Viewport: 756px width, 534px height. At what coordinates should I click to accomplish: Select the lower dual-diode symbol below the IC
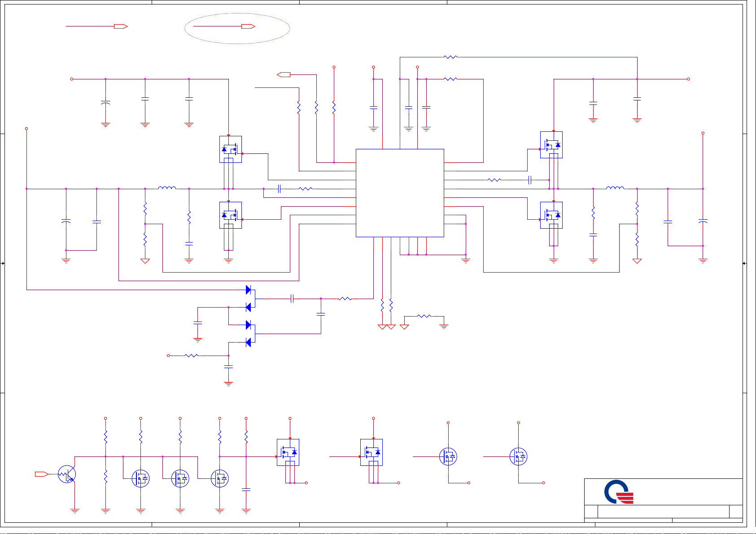click(250, 334)
